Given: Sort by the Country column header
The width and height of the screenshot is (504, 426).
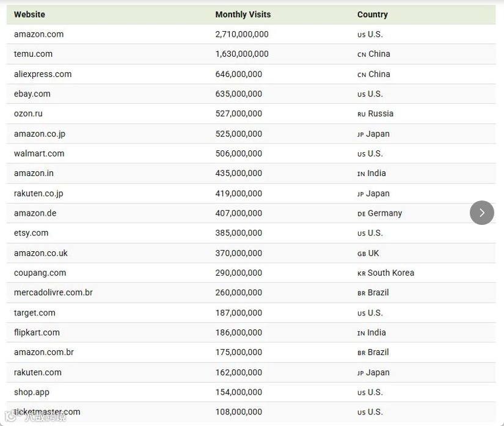Looking at the screenshot, I should coord(372,15).
